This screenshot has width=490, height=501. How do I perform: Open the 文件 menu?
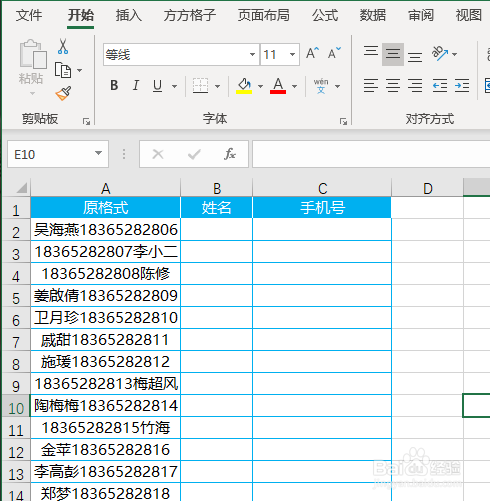29,15
